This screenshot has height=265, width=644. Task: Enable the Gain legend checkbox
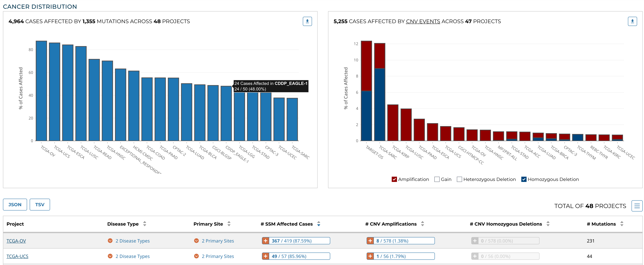coord(437,179)
